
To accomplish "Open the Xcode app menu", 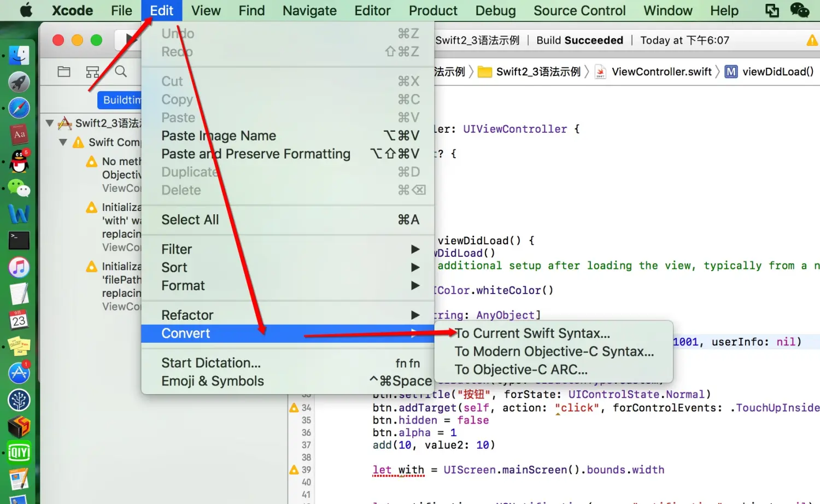I will [72, 10].
